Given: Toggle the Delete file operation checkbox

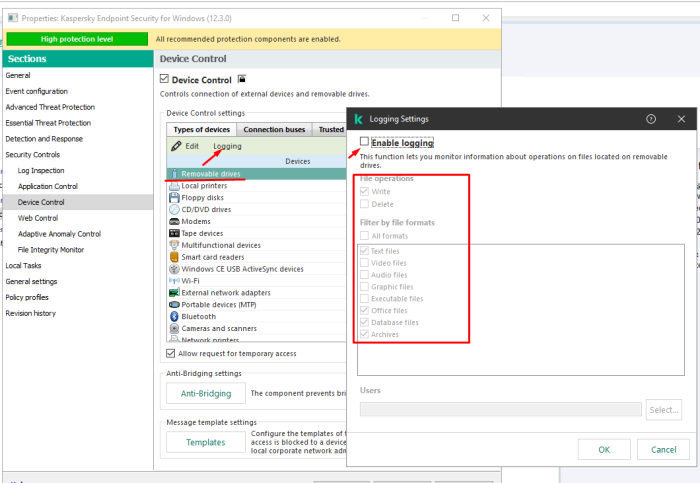Looking at the screenshot, I should [x=364, y=204].
